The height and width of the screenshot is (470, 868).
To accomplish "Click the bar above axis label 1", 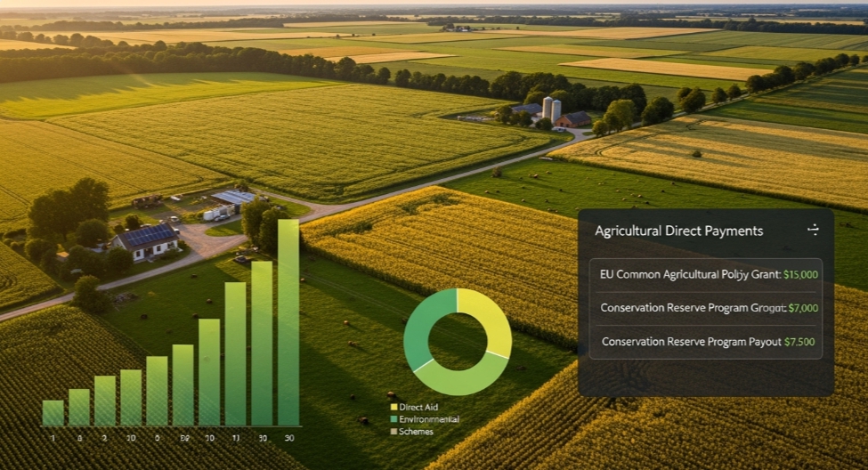I will (53, 413).
